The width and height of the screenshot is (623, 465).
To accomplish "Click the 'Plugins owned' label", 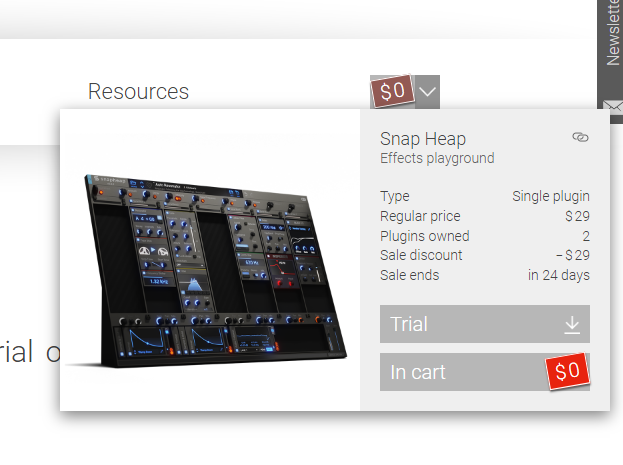I will (424, 236).
